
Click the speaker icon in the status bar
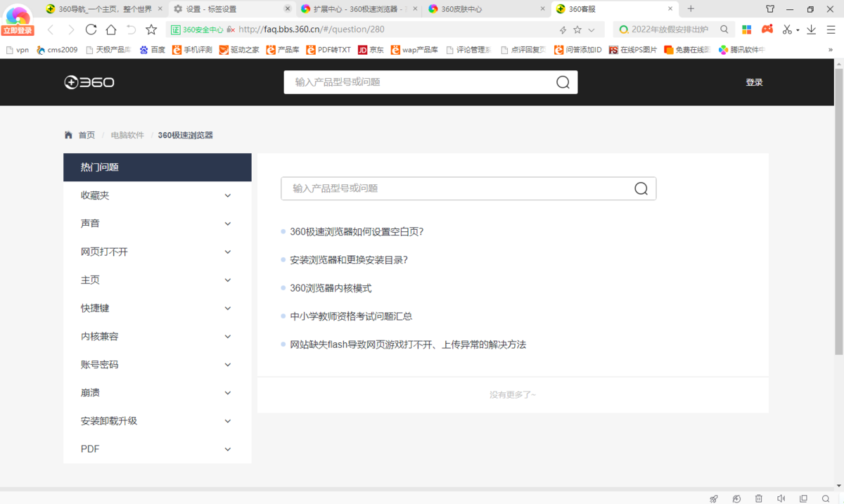(x=781, y=498)
